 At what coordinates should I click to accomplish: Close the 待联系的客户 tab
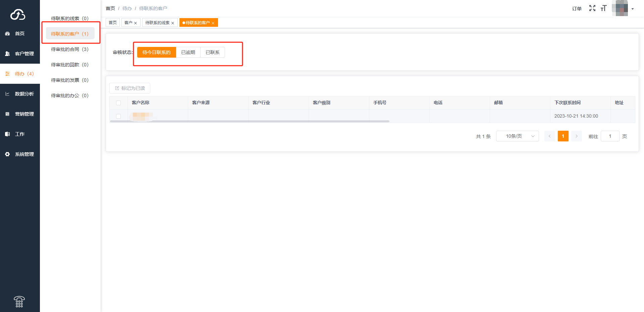tap(213, 23)
